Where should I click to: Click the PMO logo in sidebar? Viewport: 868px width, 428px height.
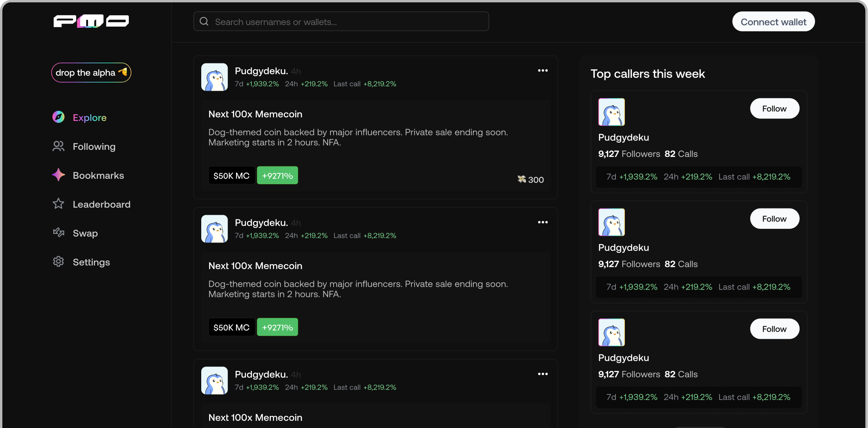(91, 21)
